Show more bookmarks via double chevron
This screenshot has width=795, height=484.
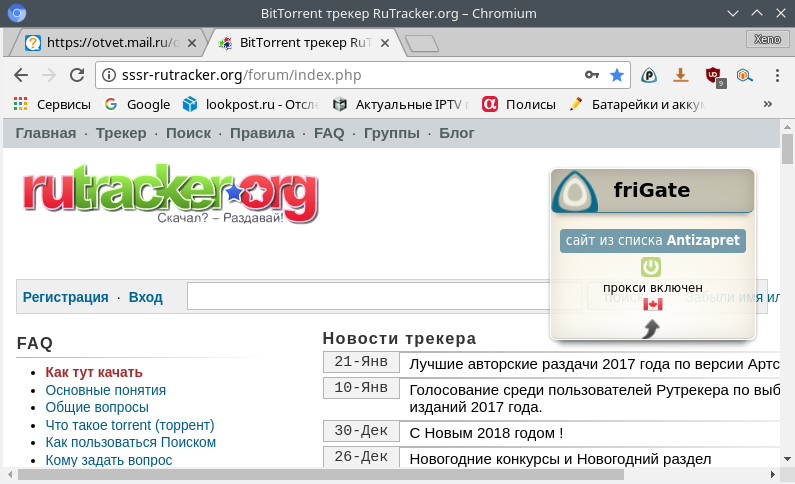coord(768,104)
